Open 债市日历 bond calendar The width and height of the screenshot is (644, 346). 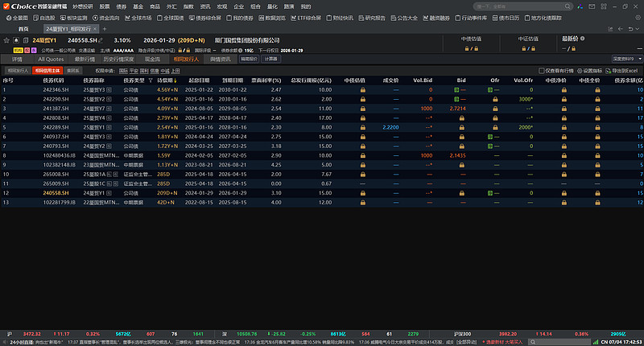click(506, 18)
